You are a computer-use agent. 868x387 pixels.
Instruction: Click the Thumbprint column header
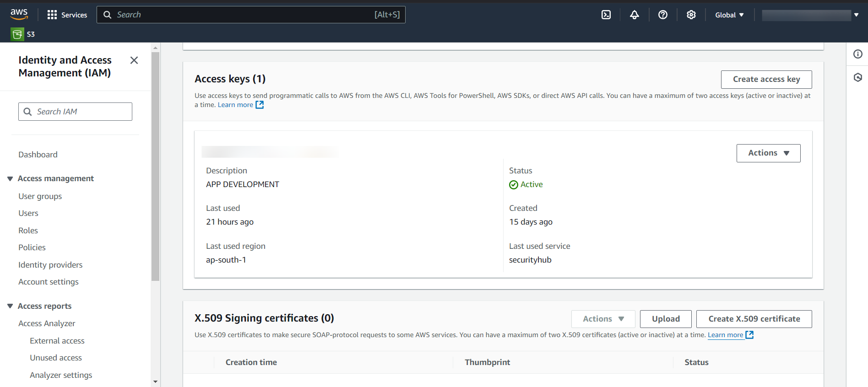pyautogui.click(x=488, y=362)
